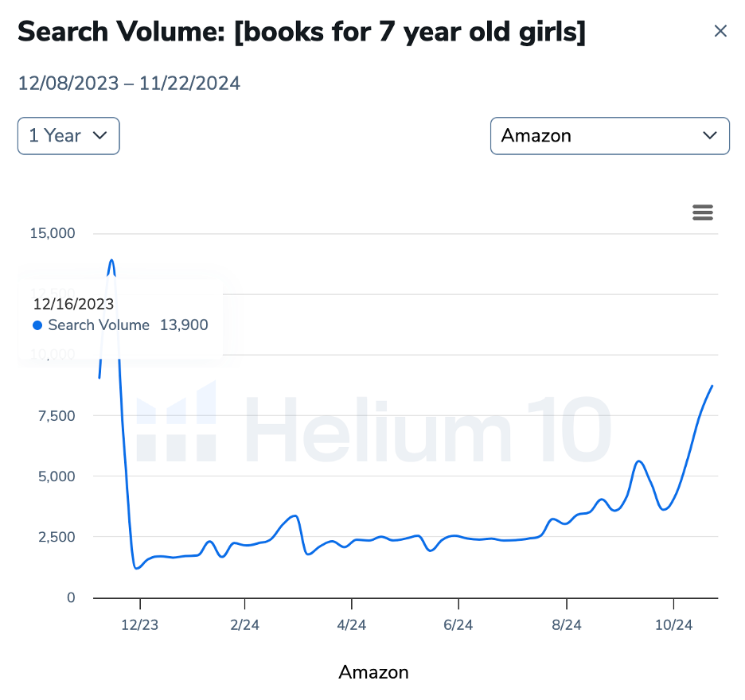Click the Helium 10 watermark logo bars
The image size is (745, 700).
pyautogui.click(x=177, y=422)
